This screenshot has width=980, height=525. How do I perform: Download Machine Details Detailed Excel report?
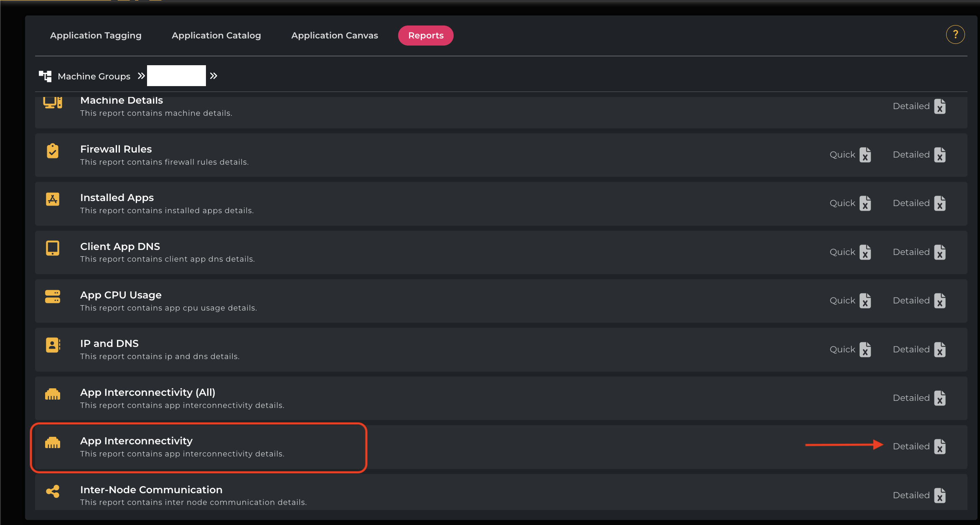point(939,107)
